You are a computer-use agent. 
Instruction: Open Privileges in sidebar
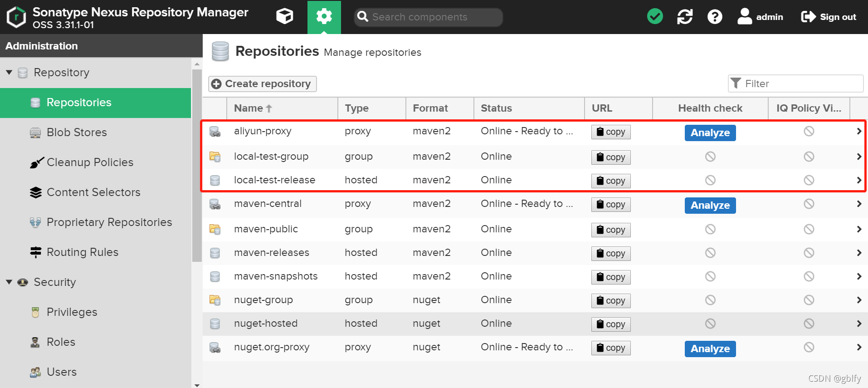pos(95,312)
